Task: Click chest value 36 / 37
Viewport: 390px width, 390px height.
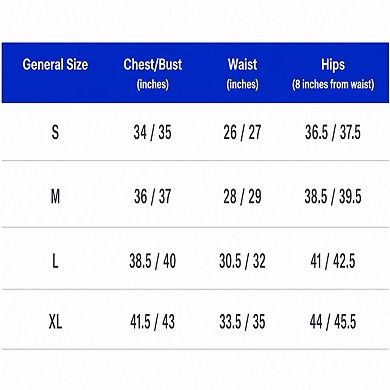Action: point(152,196)
